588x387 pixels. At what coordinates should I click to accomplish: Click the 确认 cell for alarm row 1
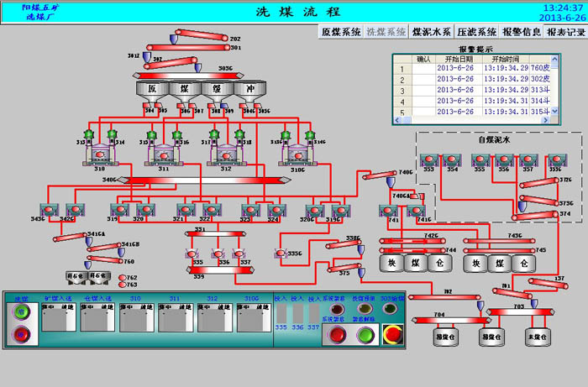424,69
